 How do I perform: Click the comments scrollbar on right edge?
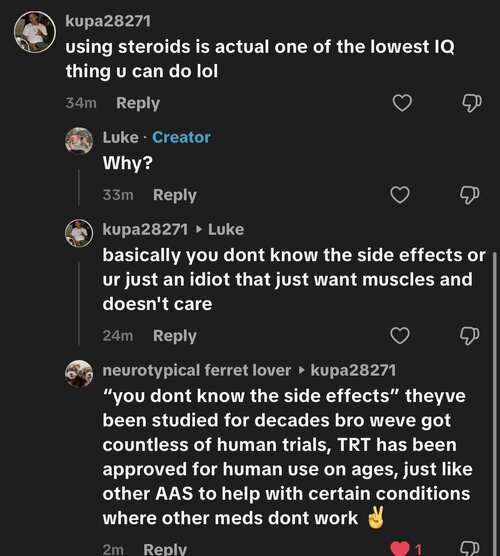tap(495, 402)
